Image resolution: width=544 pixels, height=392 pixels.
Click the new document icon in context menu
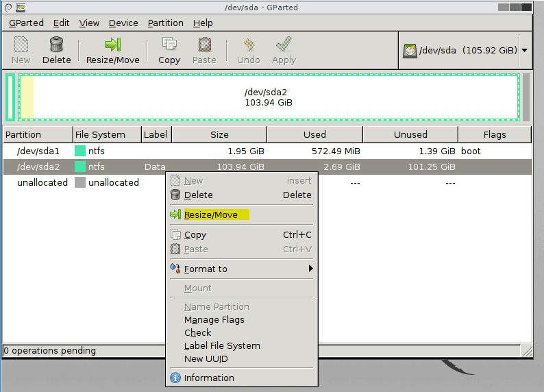coord(175,180)
